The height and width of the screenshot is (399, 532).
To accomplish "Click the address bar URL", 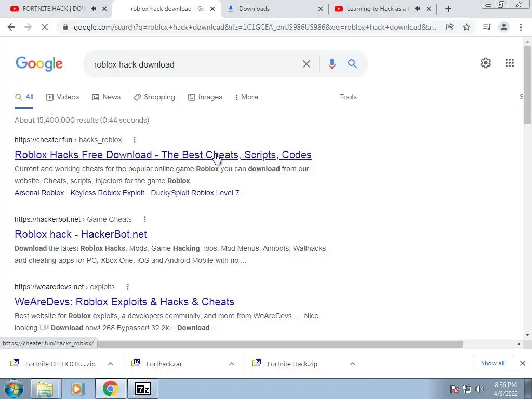I will 255,27.
